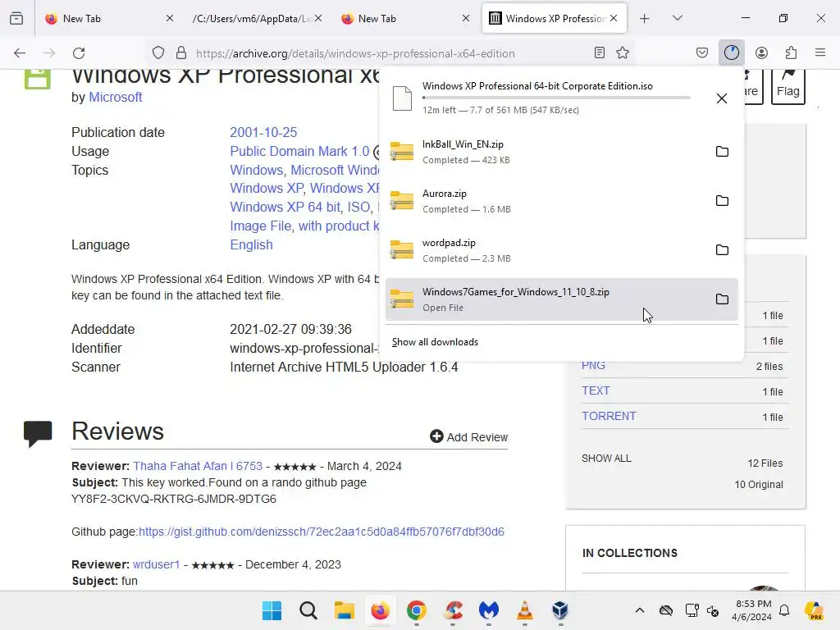Image resolution: width=840 pixels, height=630 pixels.
Task: Show Windows7Games zip in folder
Action: pos(722,299)
